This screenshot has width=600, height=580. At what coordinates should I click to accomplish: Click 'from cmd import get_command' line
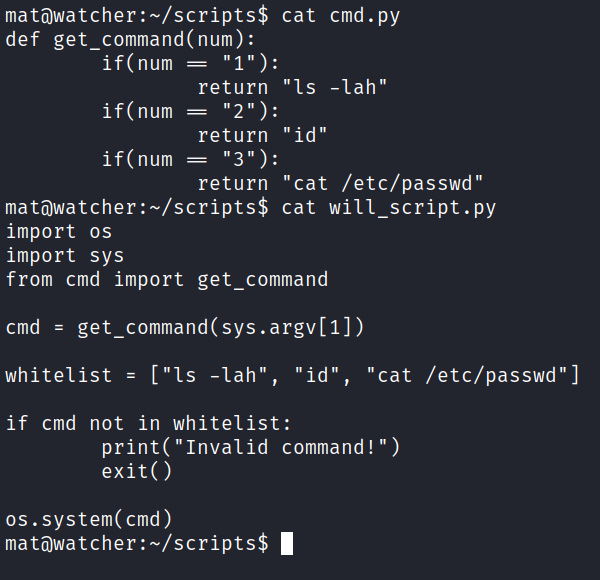click(167, 280)
